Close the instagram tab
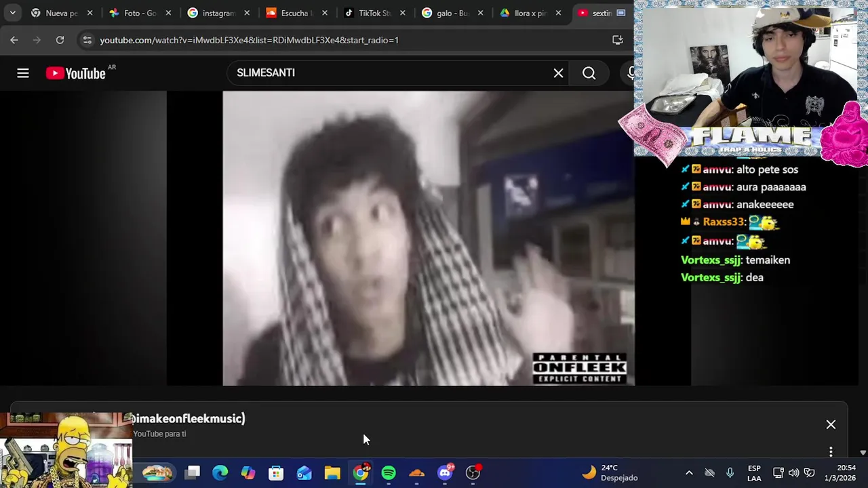This screenshot has height=488, width=868. (247, 13)
